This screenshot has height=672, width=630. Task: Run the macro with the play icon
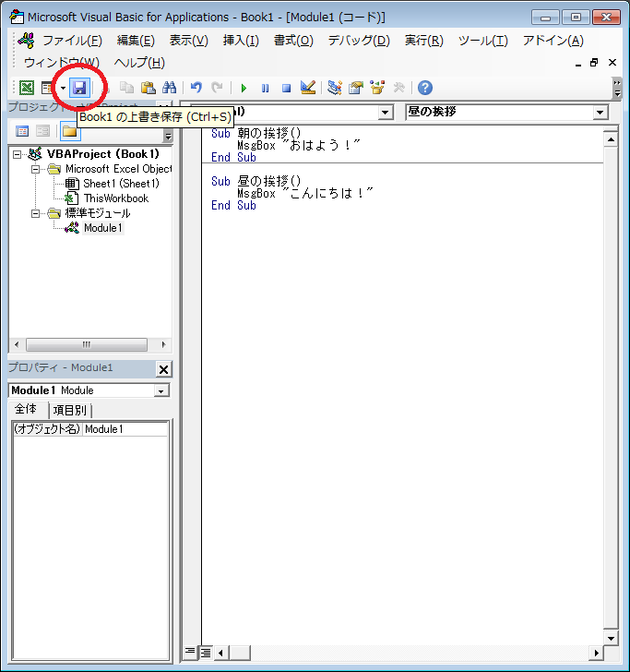(x=244, y=88)
